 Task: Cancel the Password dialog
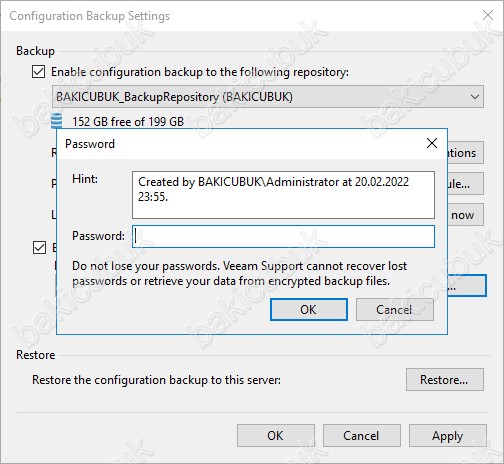click(x=395, y=310)
